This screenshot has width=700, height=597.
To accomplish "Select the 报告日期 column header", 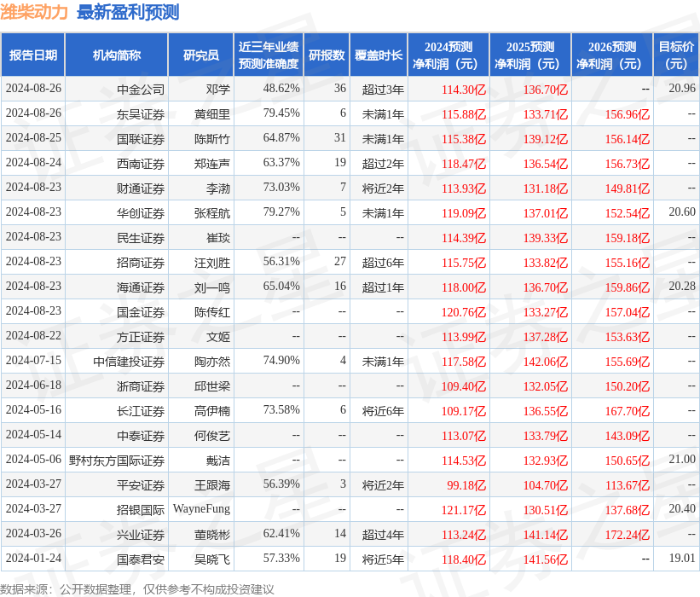I will click(x=33, y=55).
